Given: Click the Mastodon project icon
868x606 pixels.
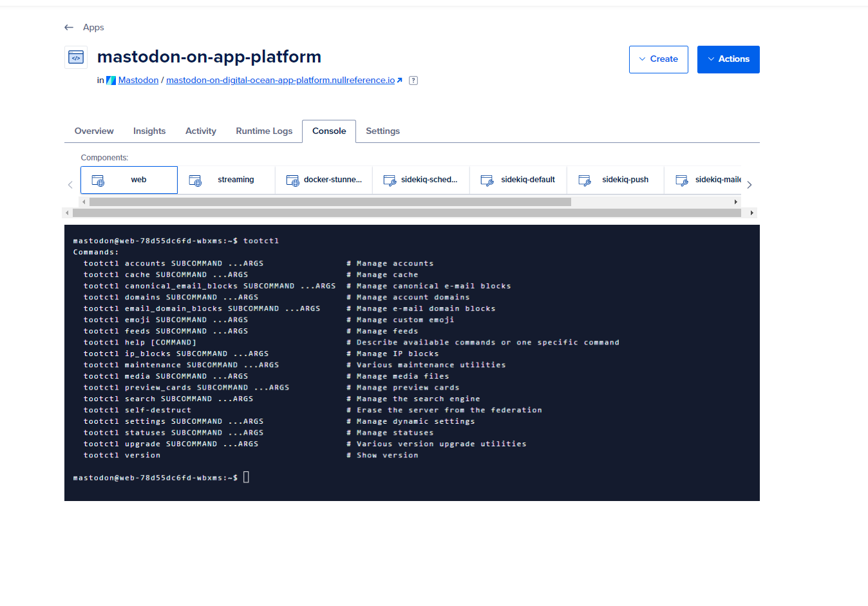Looking at the screenshot, I should pyautogui.click(x=111, y=80).
